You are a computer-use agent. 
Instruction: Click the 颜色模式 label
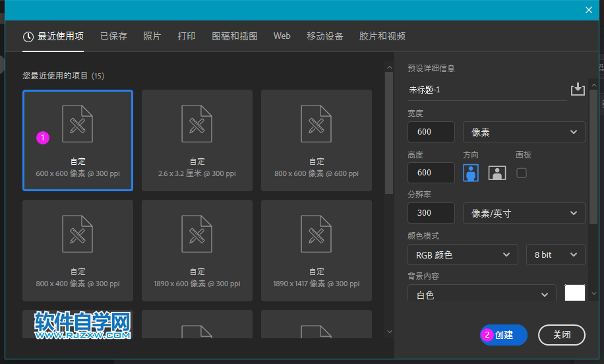[423, 235]
